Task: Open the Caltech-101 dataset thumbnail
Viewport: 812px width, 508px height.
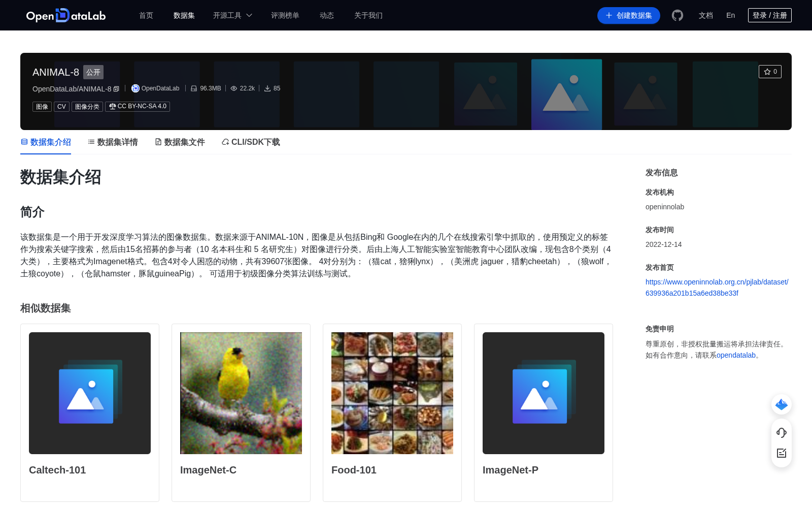Action: pyautogui.click(x=90, y=393)
